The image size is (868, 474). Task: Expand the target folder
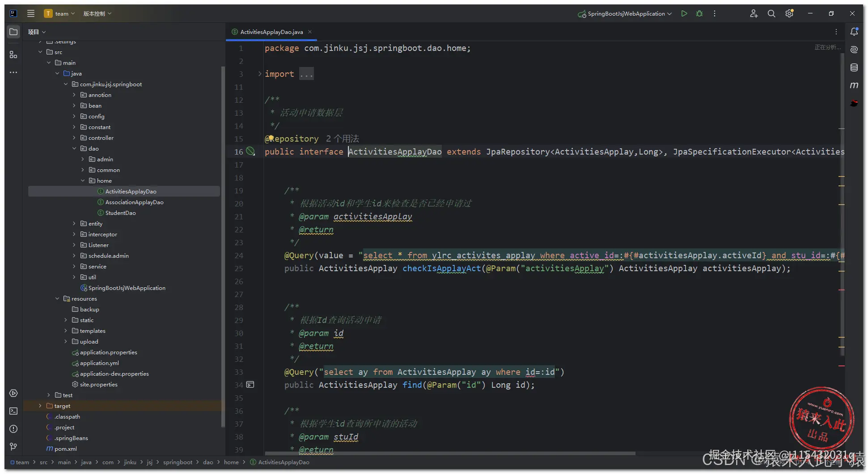[40, 406]
